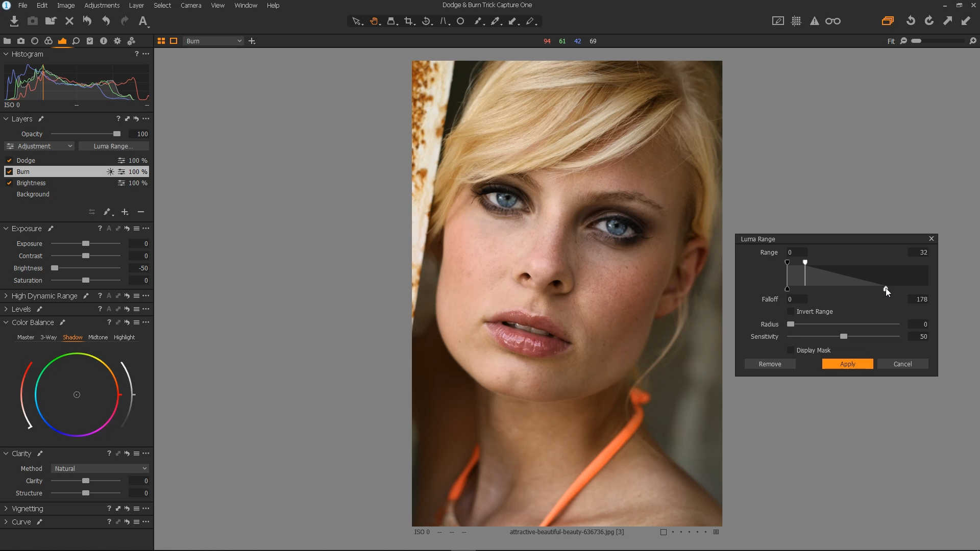Select the Add text annotation tool
This screenshot has height=551, width=980.
143,21
